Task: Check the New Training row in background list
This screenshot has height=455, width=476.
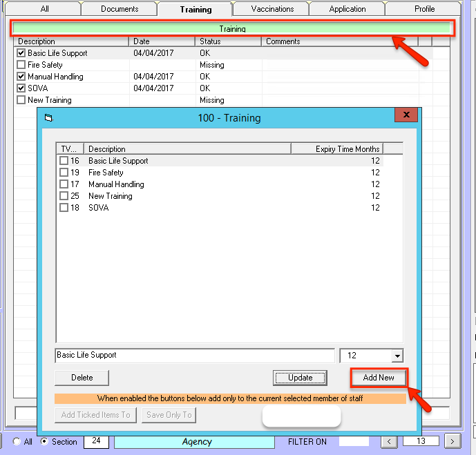Action: (21, 100)
